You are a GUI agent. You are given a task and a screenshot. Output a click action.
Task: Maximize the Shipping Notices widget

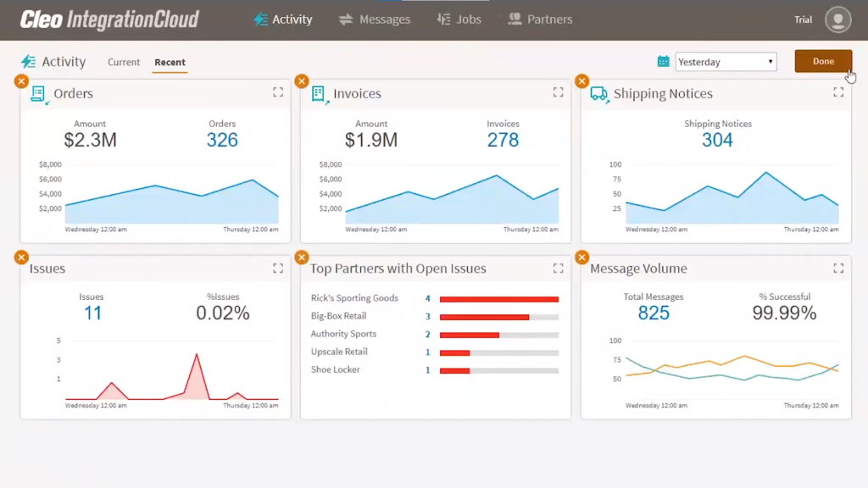click(x=838, y=92)
